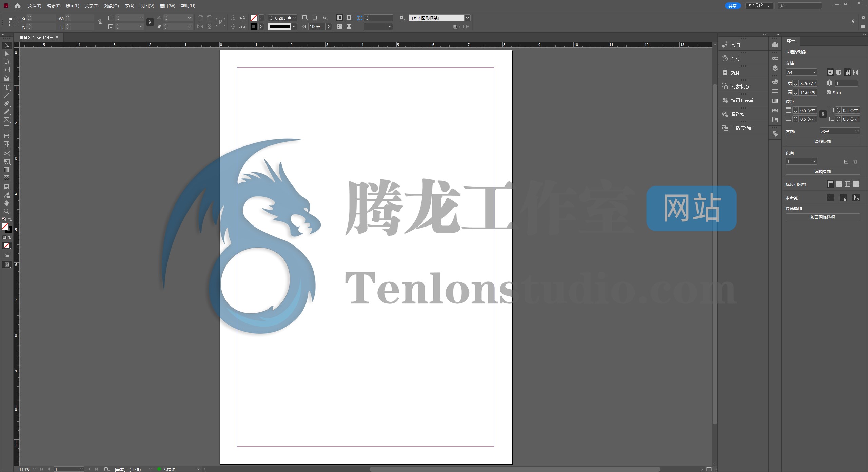Toggle show baseline grid button
The height and width of the screenshot is (472, 868).
839,184
